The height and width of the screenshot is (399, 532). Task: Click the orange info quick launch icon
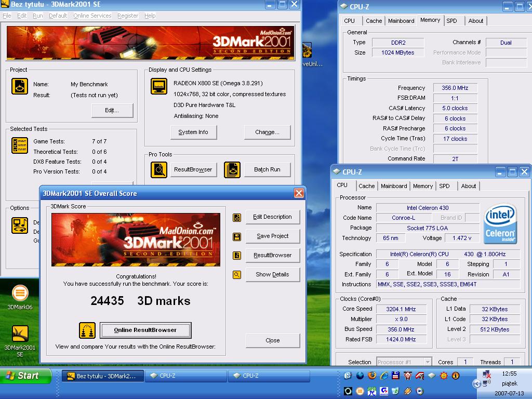(x=456, y=375)
